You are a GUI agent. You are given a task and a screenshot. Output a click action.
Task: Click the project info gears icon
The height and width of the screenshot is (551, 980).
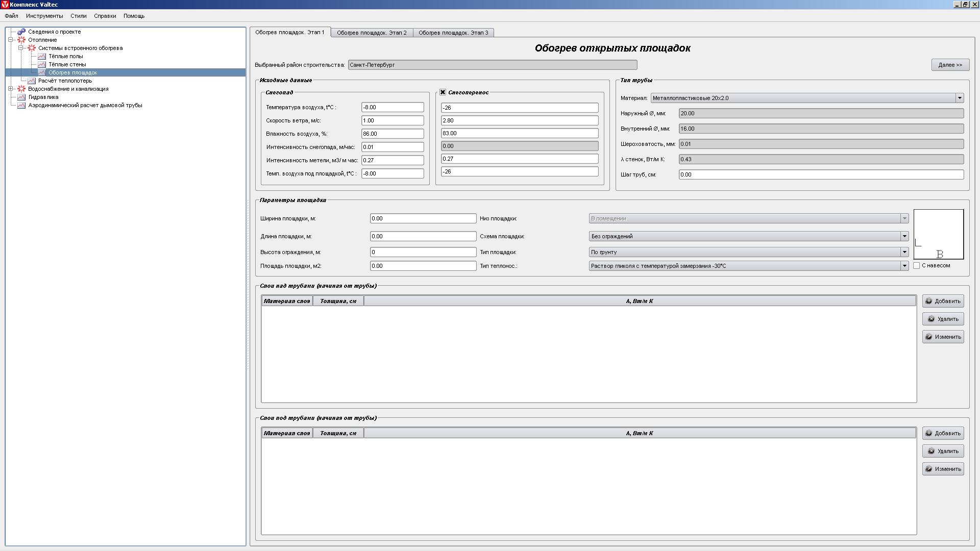[x=21, y=32]
